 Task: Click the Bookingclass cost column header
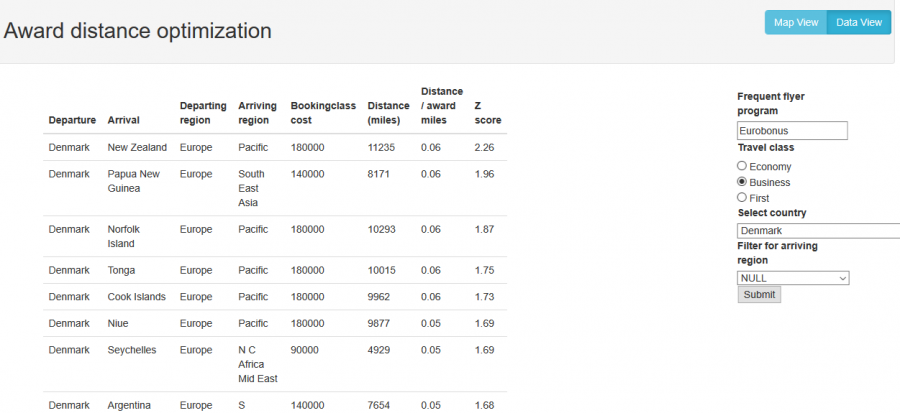[321, 113]
